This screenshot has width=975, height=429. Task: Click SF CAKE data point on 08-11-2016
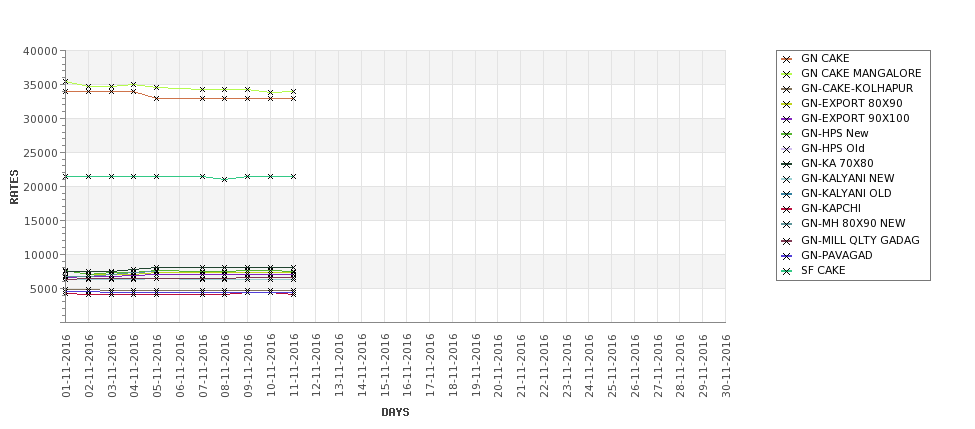[x=225, y=180]
